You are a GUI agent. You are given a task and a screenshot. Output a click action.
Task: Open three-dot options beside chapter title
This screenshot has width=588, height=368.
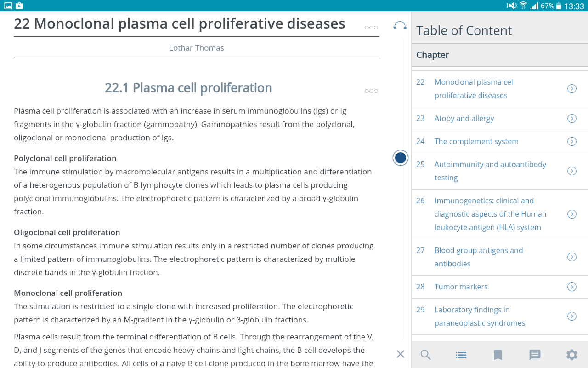coord(371,28)
